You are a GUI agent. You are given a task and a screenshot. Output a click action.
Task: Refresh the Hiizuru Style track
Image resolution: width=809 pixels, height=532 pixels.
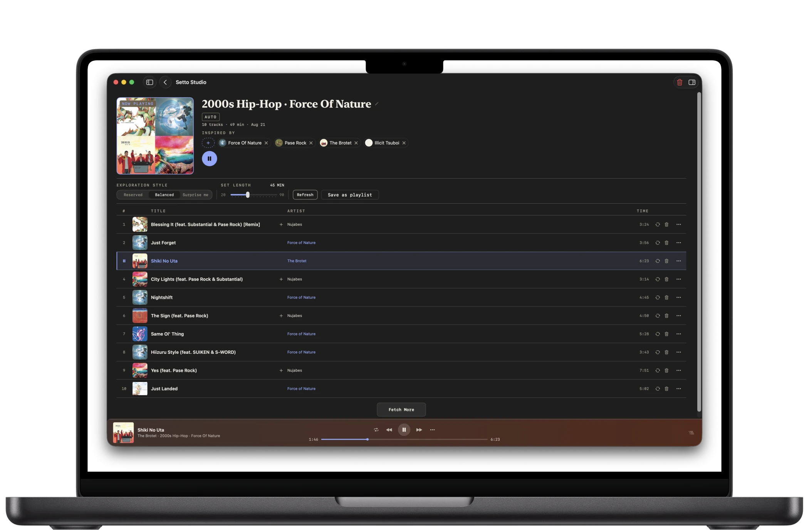658,352
